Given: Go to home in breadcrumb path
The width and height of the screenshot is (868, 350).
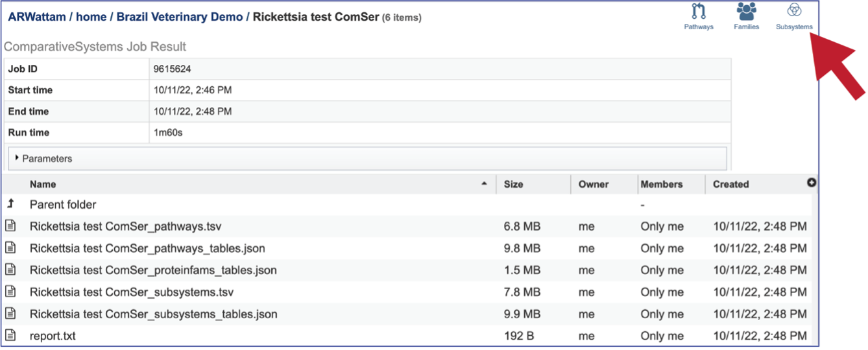Looking at the screenshot, I should coord(91,17).
